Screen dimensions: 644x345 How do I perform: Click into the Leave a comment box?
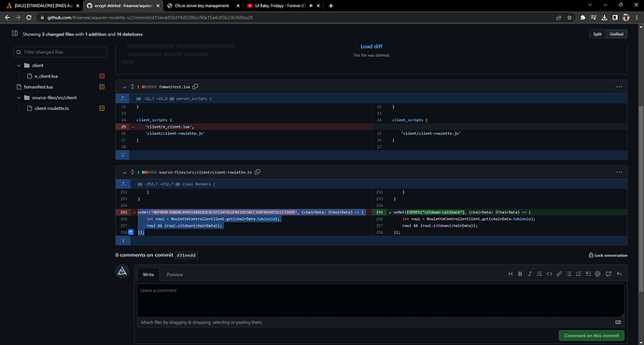[x=381, y=300]
